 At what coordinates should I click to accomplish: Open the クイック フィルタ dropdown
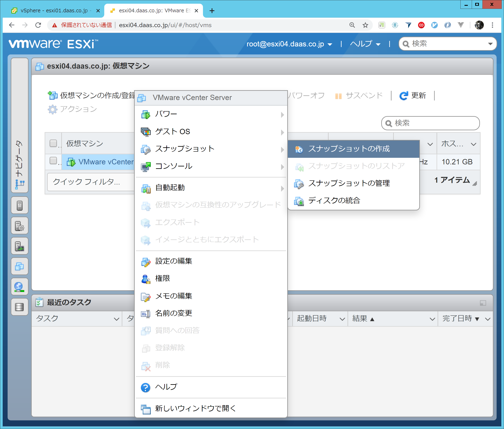[x=91, y=182]
